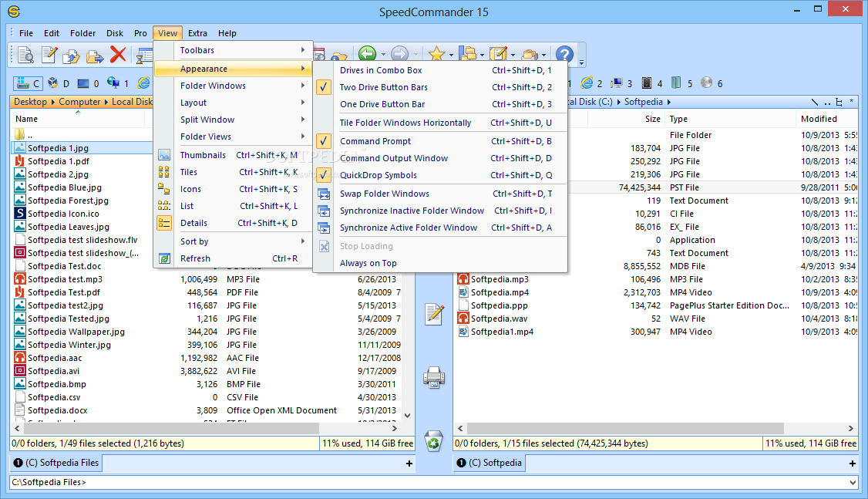
Task: Expand the Toolbars submenu
Action: (233, 50)
